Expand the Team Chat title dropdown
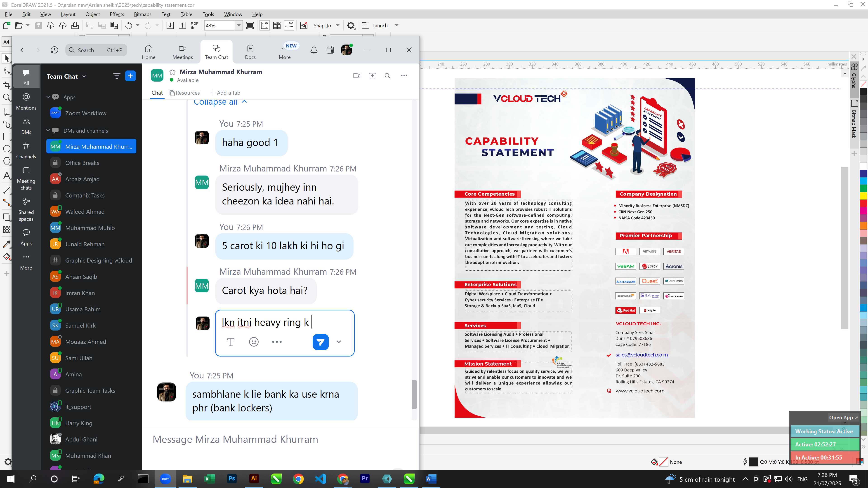Image resolution: width=868 pixels, height=488 pixels. click(x=84, y=76)
